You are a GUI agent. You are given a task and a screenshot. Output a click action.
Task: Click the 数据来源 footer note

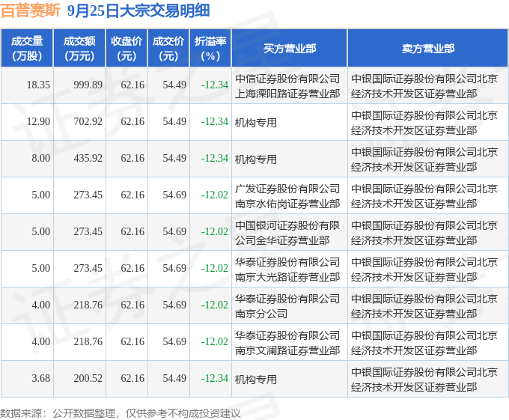tap(121, 413)
